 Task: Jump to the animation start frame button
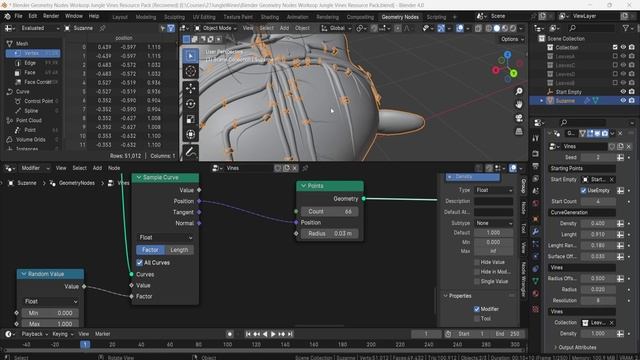click(x=248, y=334)
